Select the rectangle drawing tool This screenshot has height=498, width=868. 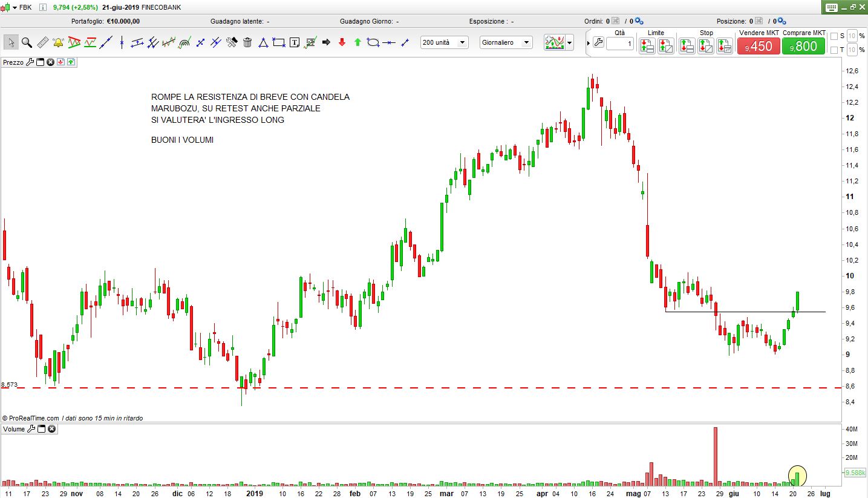click(x=279, y=42)
